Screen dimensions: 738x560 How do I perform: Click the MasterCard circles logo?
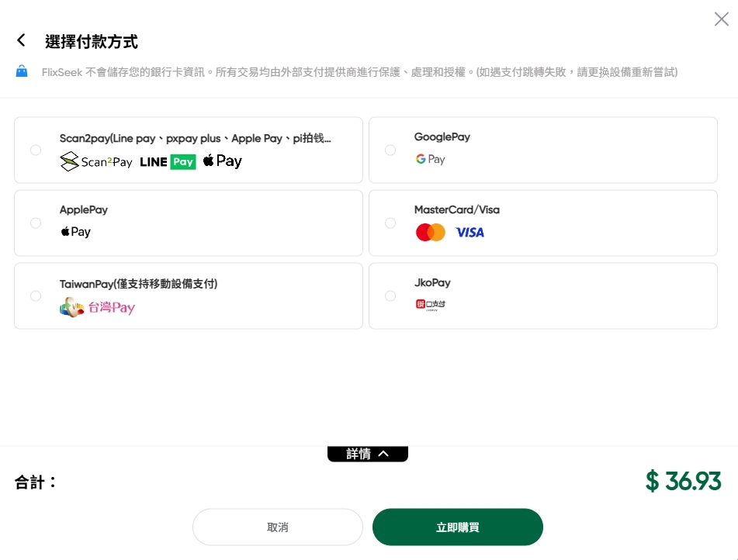[x=430, y=233]
